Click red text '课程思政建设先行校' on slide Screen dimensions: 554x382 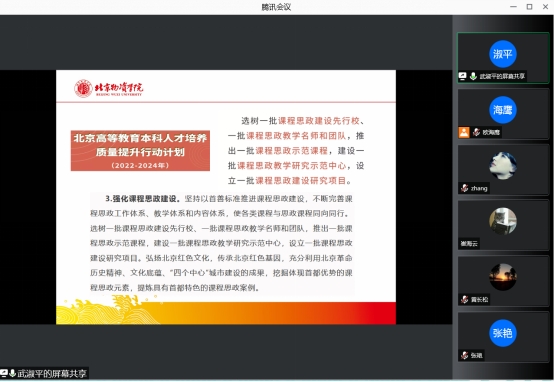click(319, 121)
